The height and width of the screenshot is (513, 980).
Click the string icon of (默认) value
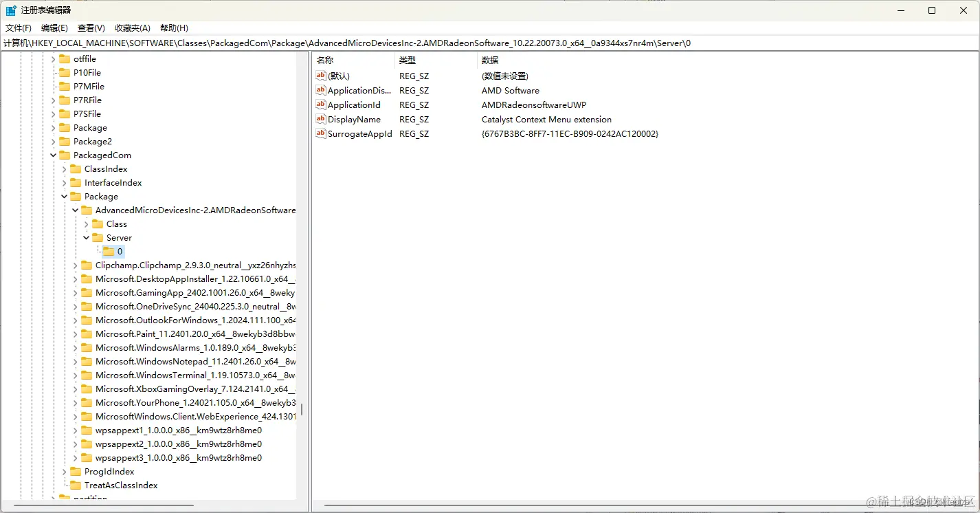pyautogui.click(x=321, y=76)
